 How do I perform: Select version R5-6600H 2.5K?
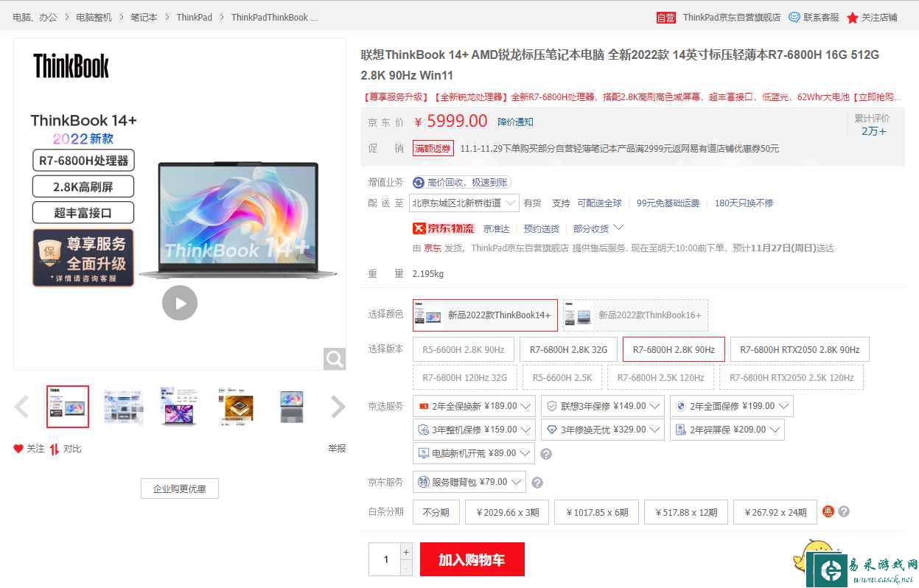(x=562, y=377)
